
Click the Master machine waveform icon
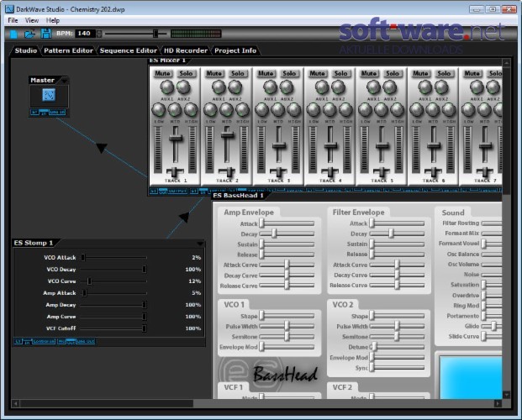coord(49,95)
